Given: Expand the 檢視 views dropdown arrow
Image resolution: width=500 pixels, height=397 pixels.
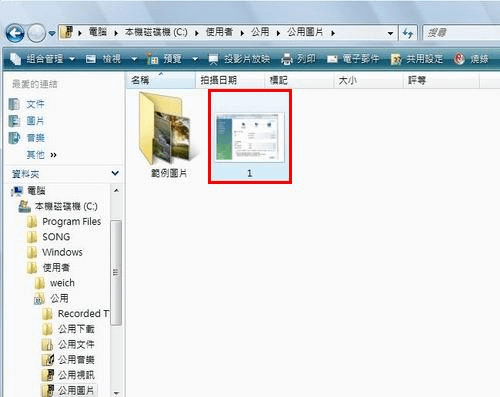Looking at the screenshot, I should click(x=134, y=59).
